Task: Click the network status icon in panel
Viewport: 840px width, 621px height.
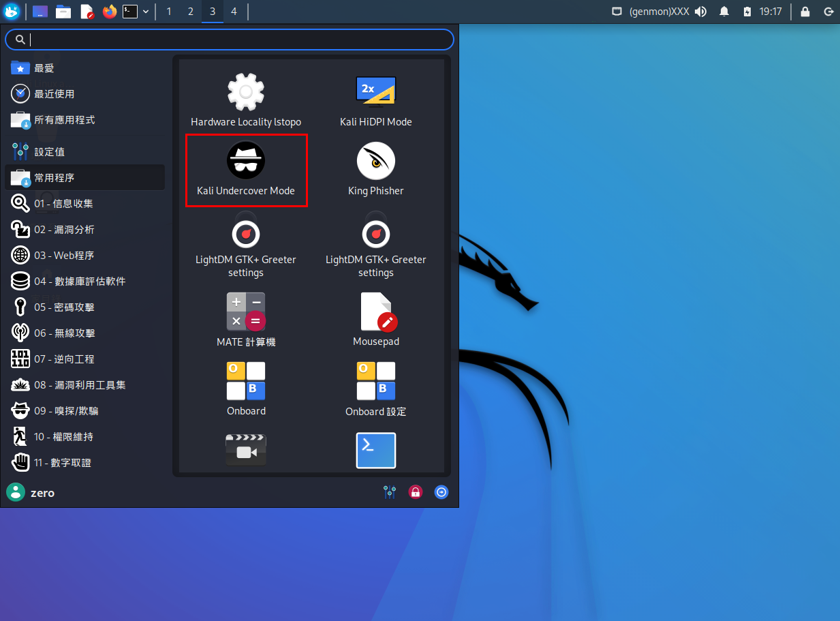Action: coord(617,12)
